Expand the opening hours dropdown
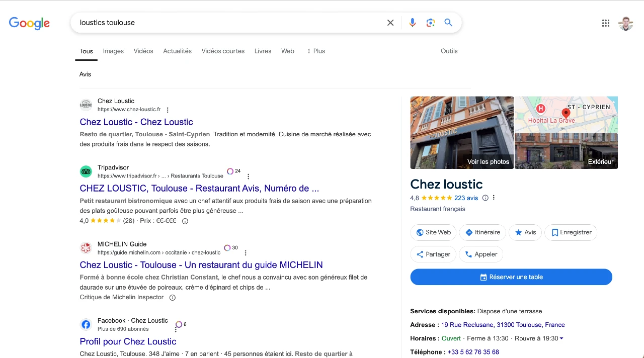 click(x=561, y=338)
